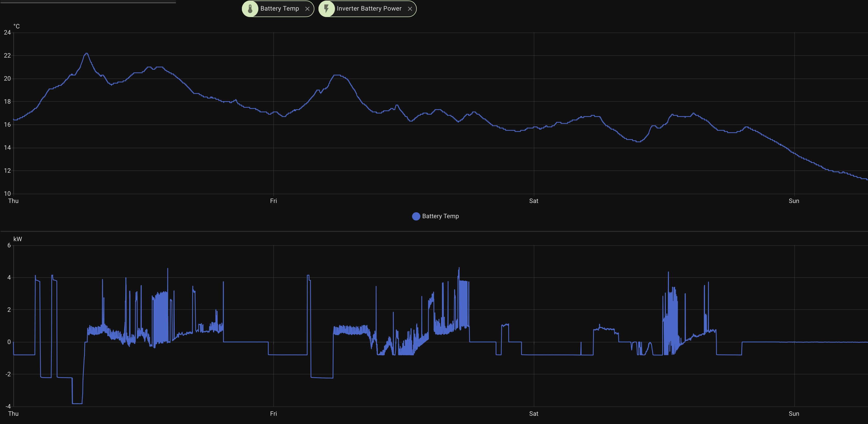Screen dimensions: 868x424
Task: Click the Fri label on power chart axis
Action: coord(273,414)
